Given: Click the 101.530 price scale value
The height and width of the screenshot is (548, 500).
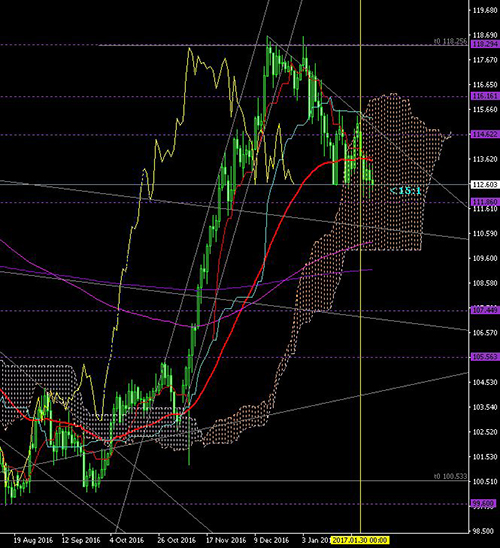Looking at the screenshot, I should point(485,457).
